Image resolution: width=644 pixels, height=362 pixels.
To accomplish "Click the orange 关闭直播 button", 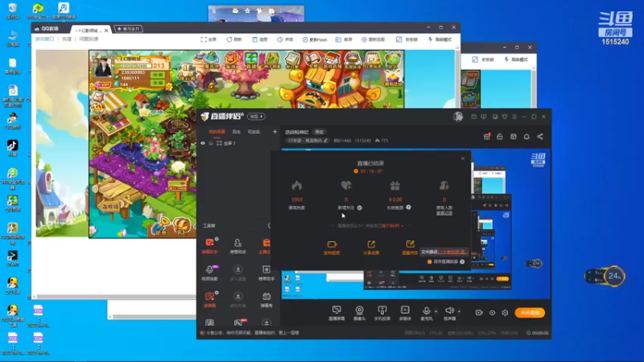I will pyautogui.click(x=530, y=313).
